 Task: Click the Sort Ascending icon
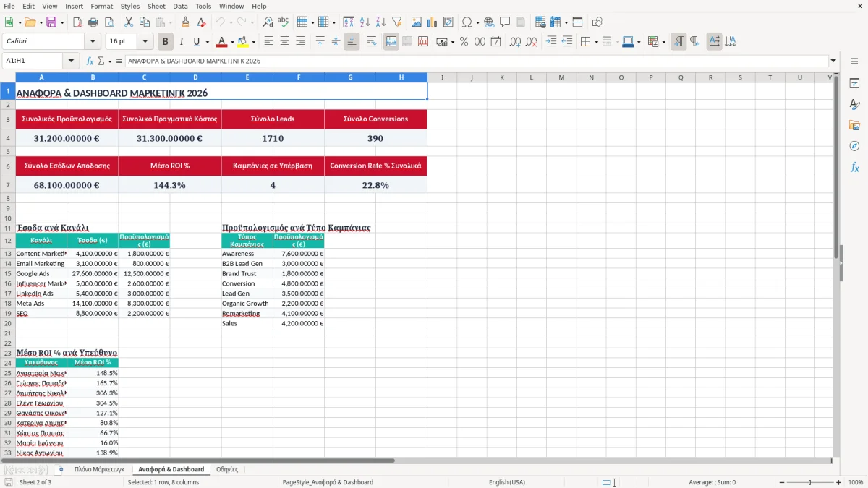[365, 22]
